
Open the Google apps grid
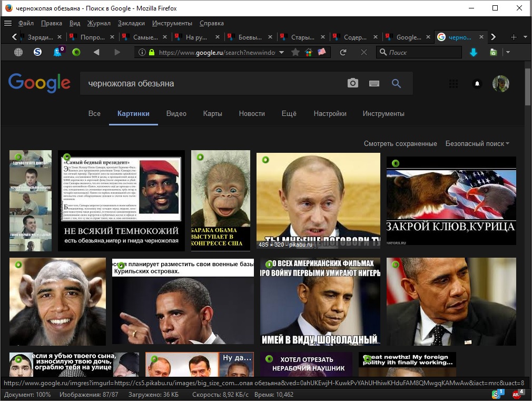point(454,84)
